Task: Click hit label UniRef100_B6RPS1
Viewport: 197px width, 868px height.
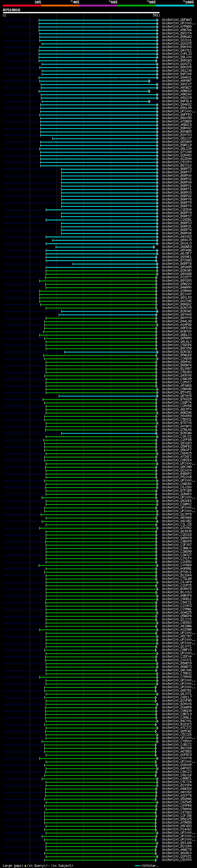Action: 177,186
